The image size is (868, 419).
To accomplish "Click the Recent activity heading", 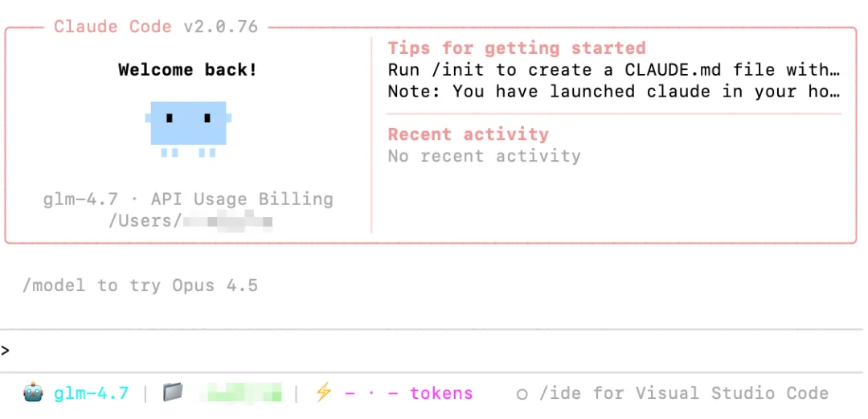I will 468,134.
